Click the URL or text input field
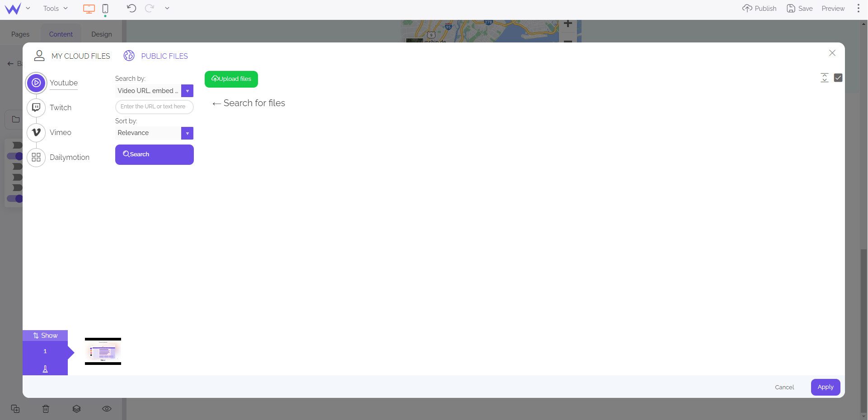The height and width of the screenshot is (420, 868). tap(154, 107)
